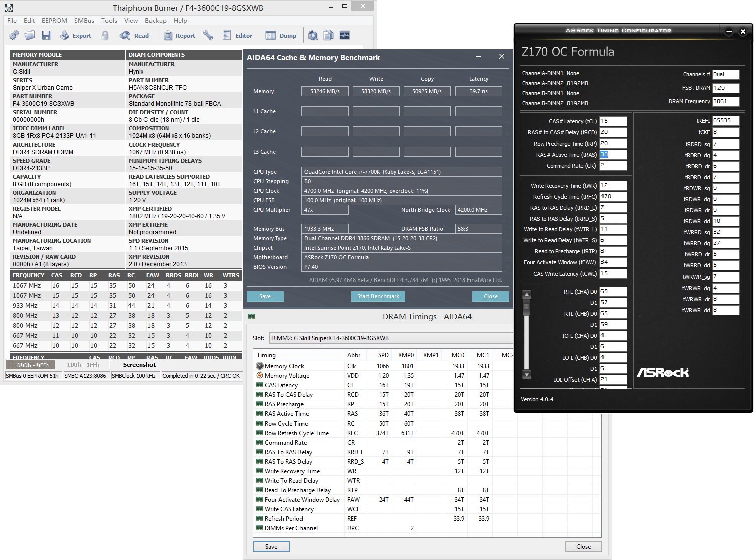Image resolution: width=754 pixels, height=560 pixels.
Task: Minimize the ASRock Timing Configurator window
Action: pos(729,31)
